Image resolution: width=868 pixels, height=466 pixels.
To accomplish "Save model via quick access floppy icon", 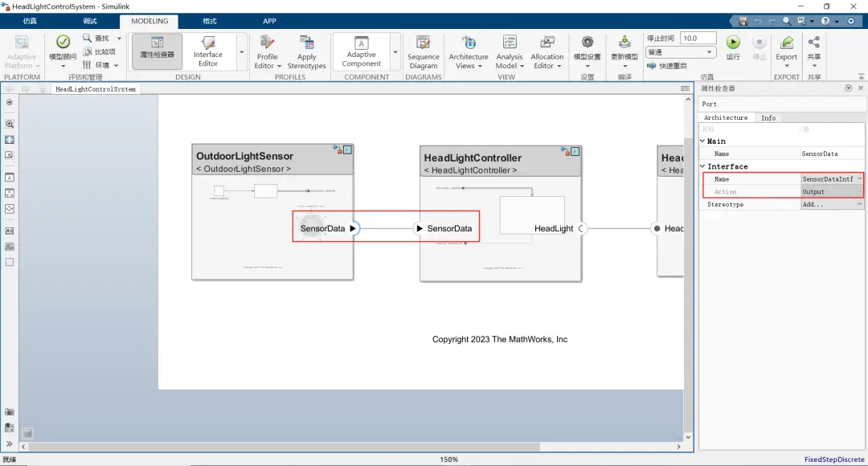I will (x=743, y=21).
